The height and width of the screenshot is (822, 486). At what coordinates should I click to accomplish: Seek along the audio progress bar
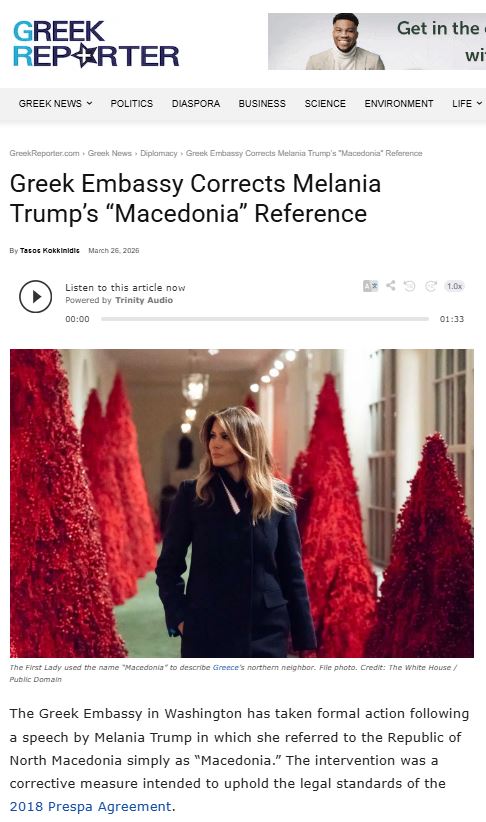point(265,319)
